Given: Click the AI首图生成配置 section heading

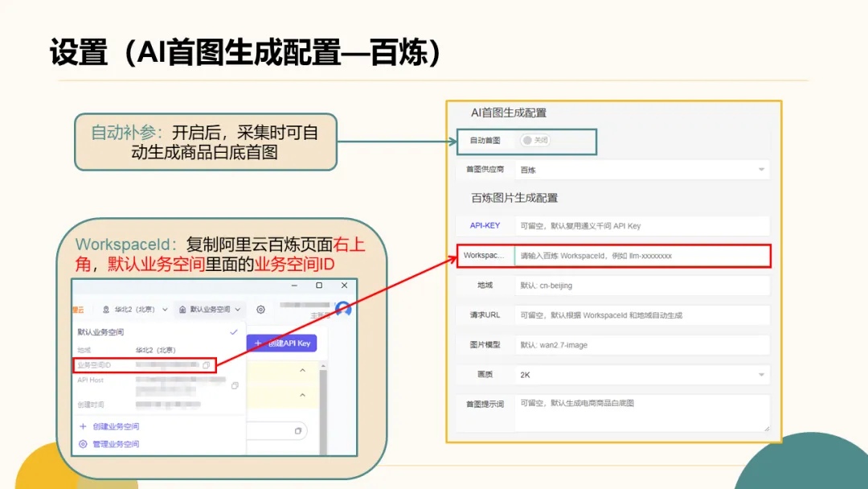Looking at the screenshot, I should coord(508,113).
